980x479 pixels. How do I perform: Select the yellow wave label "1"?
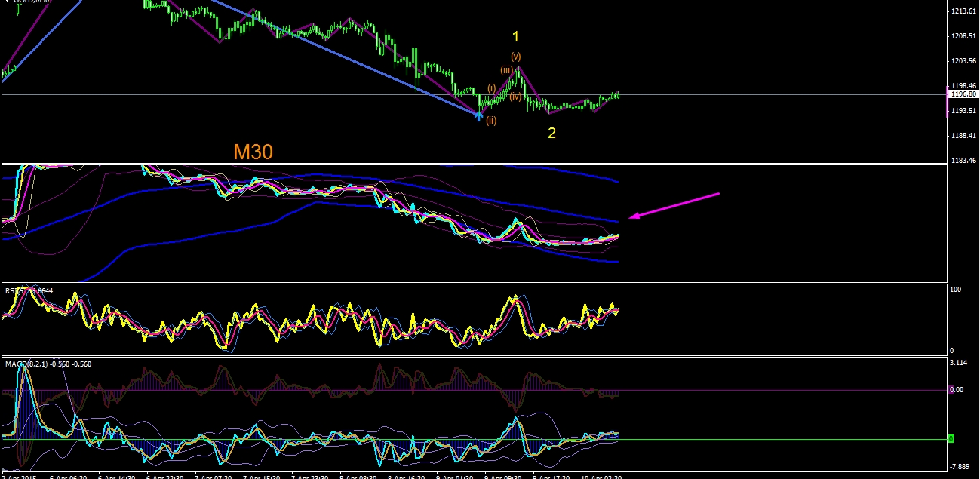515,36
